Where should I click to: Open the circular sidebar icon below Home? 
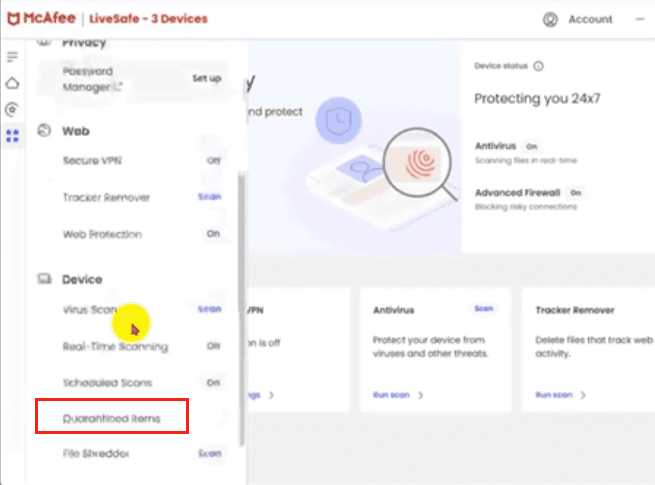13,109
